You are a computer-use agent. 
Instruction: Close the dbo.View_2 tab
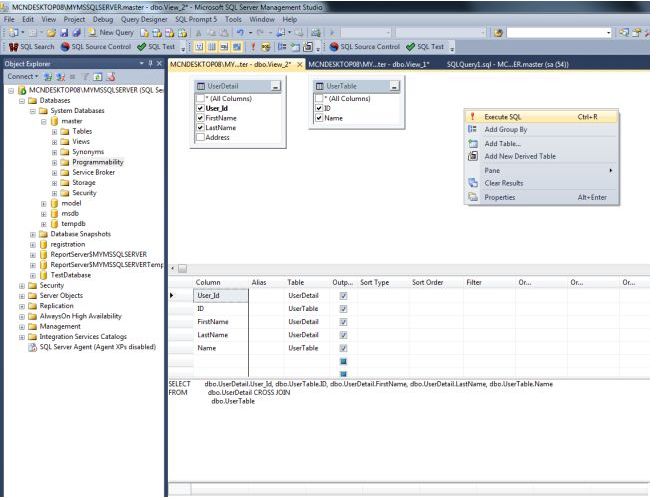pos(300,64)
